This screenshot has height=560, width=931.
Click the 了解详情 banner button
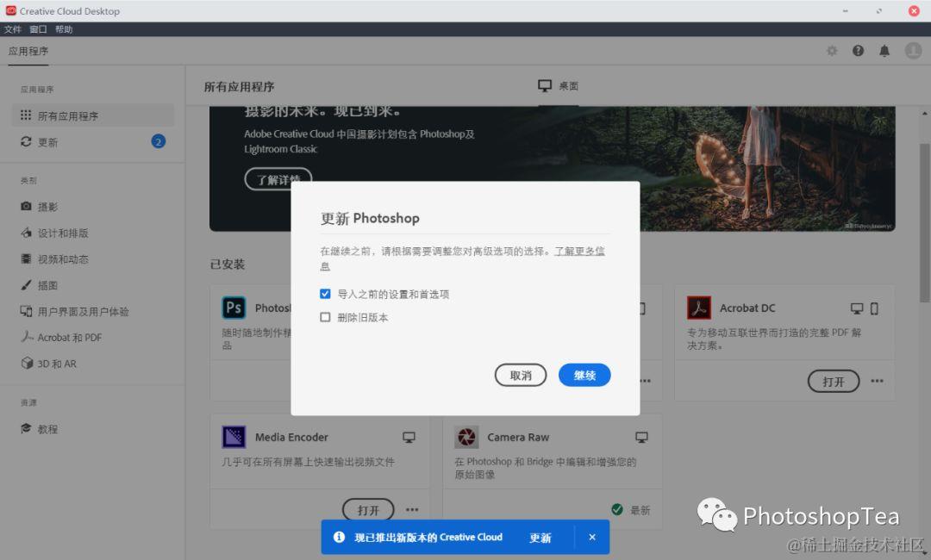point(278,179)
